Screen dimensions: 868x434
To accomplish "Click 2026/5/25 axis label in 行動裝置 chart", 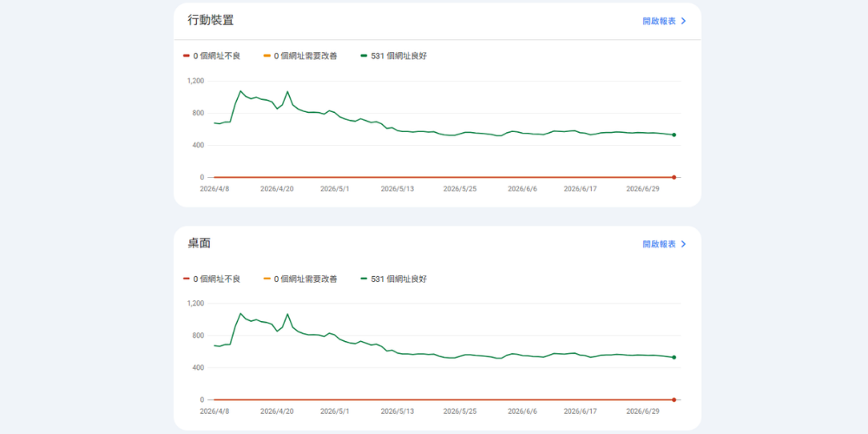I will coord(460,188).
